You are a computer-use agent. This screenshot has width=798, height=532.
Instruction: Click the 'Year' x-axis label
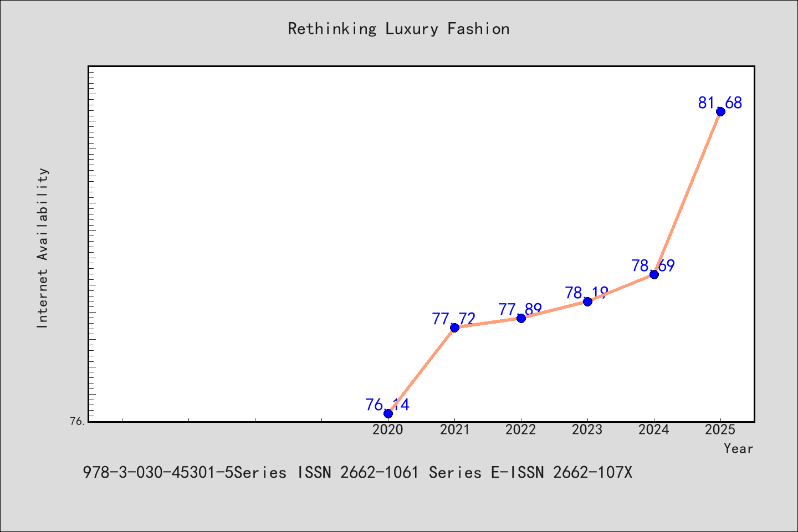[738, 448]
